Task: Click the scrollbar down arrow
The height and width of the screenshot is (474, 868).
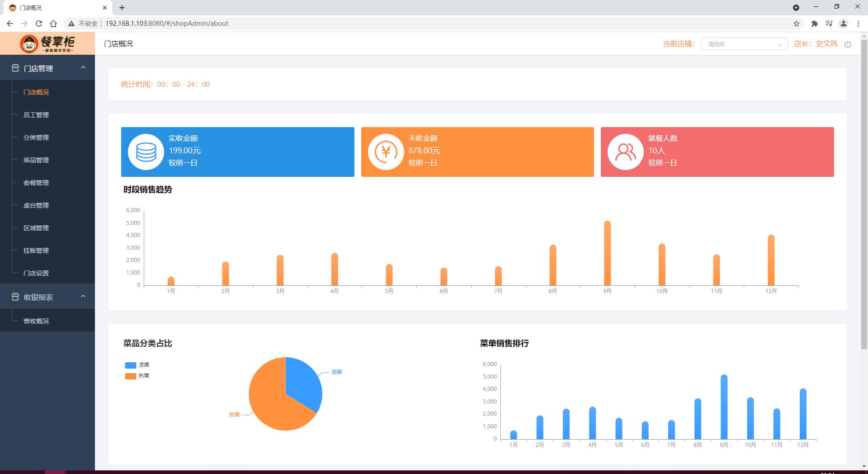Action: click(864, 466)
